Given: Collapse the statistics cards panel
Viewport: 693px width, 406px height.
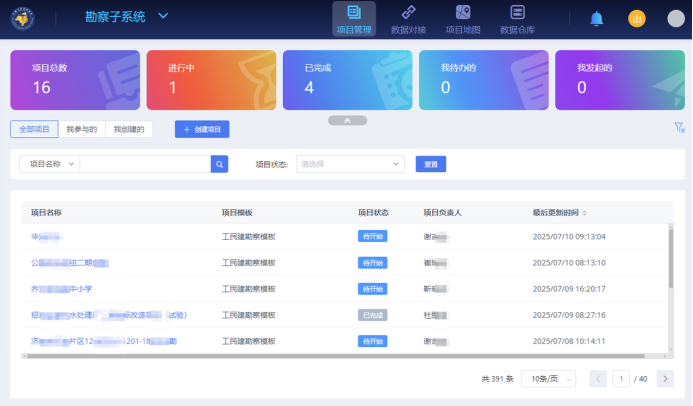Looking at the screenshot, I should tap(346, 120).
